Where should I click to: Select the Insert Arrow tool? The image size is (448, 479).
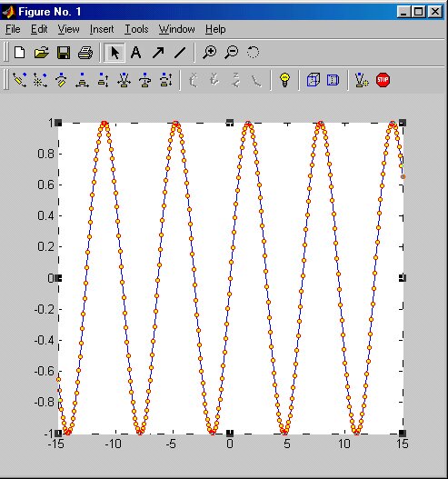[x=158, y=53]
